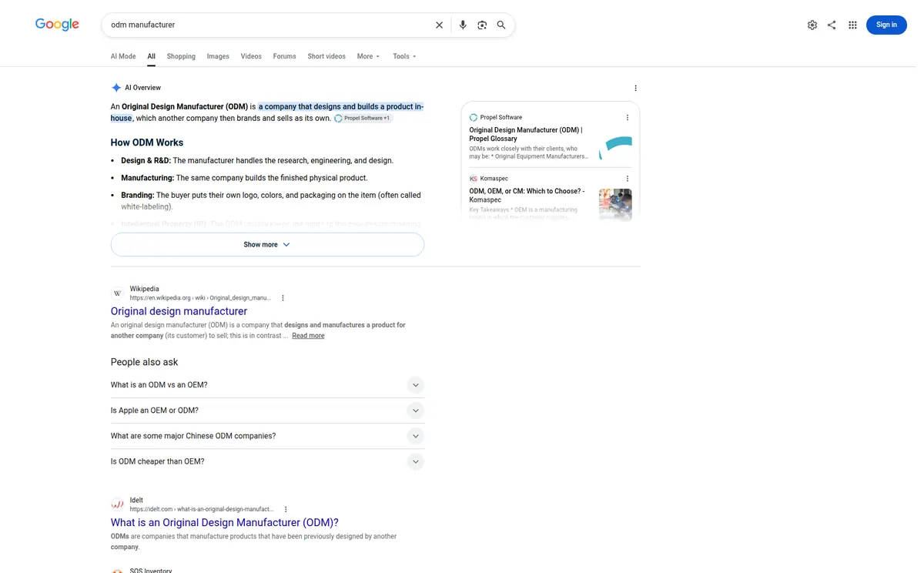Viewport: 924px width, 573px height.
Task: Click the Sign in button
Action: 886,25
